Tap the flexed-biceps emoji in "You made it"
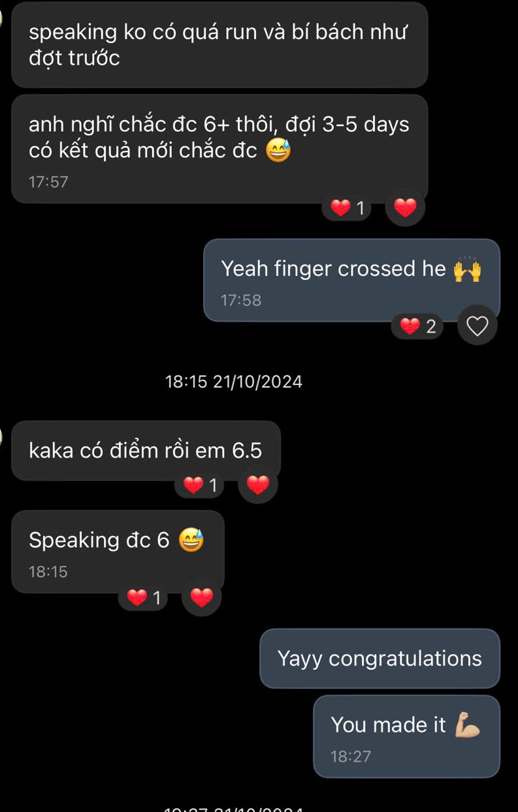 click(468, 725)
